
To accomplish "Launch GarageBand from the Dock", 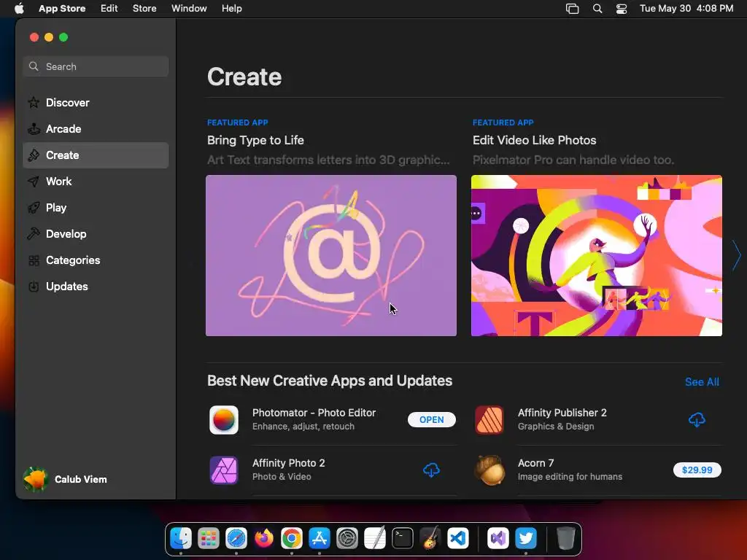I will (x=430, y=539).
